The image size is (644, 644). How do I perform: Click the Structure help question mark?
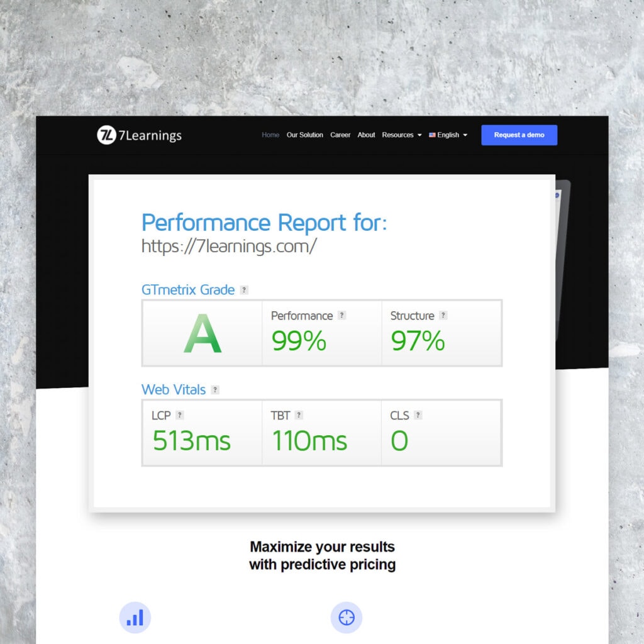(443, 315)
